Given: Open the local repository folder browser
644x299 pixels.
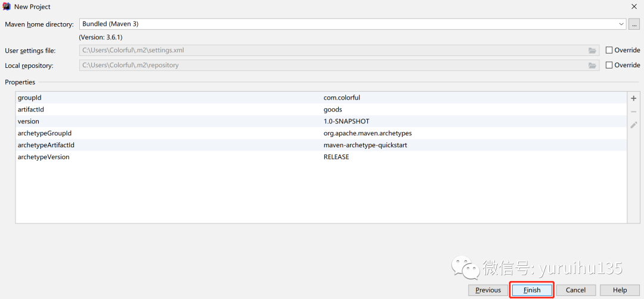Looking at the screenshot, I should tap(592, 65).
